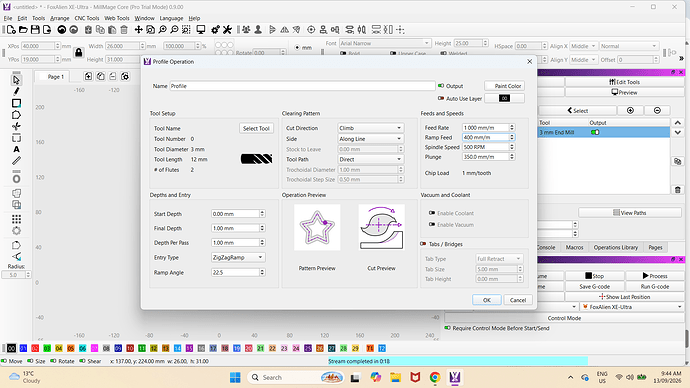Toggle the Rotate switch in the status bar
The image size is (690, 388).
click(x=53, y=361)
